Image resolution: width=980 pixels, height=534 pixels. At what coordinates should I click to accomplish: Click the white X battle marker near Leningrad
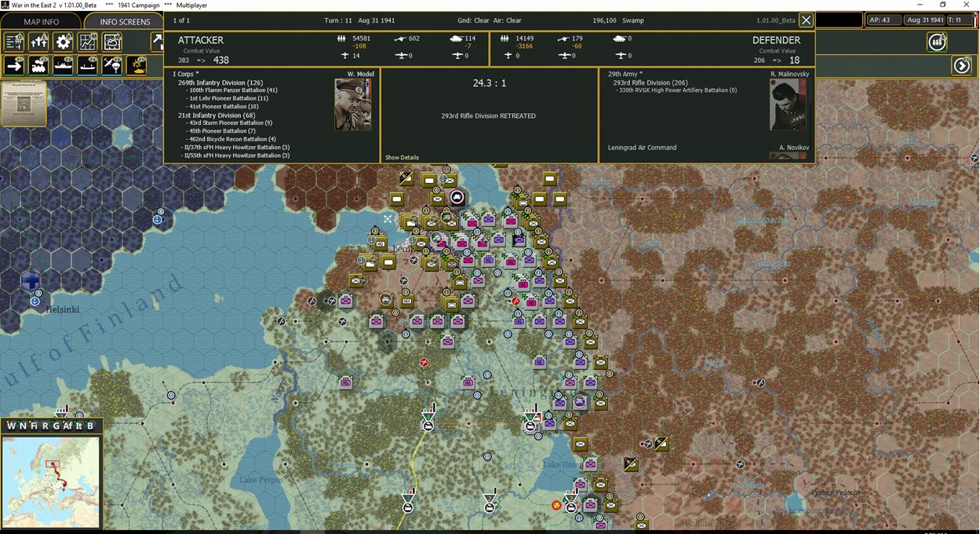[x=388, y=219]
